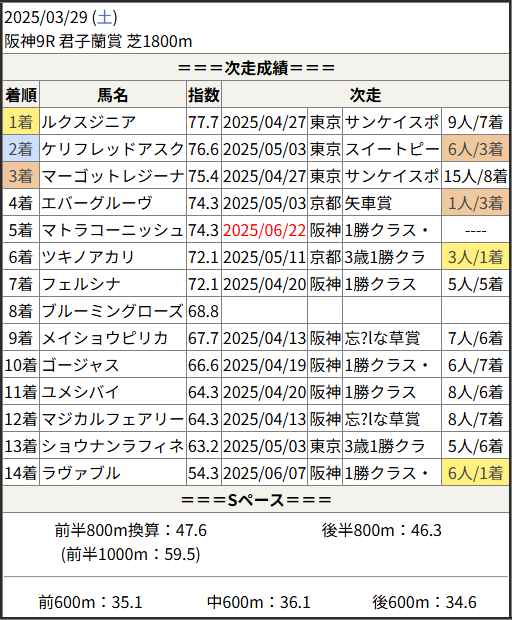Click blue 2着 placing cell

(x=21, y=149)
